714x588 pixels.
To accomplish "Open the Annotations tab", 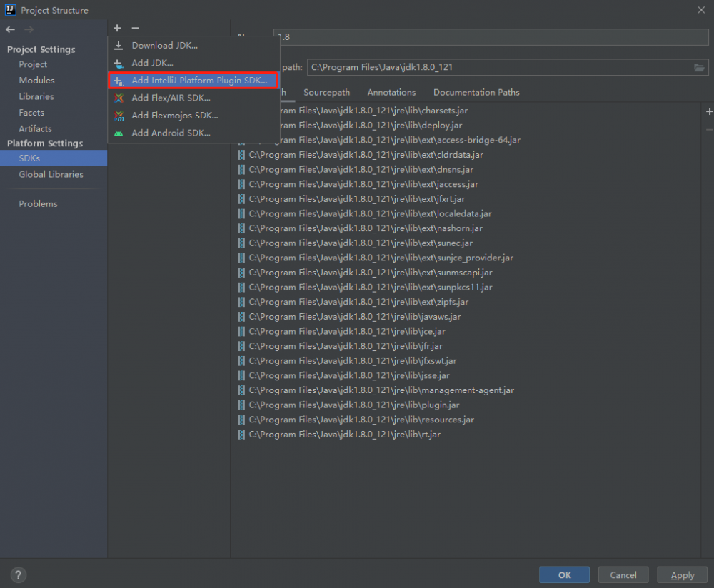I will coord(391,92).
